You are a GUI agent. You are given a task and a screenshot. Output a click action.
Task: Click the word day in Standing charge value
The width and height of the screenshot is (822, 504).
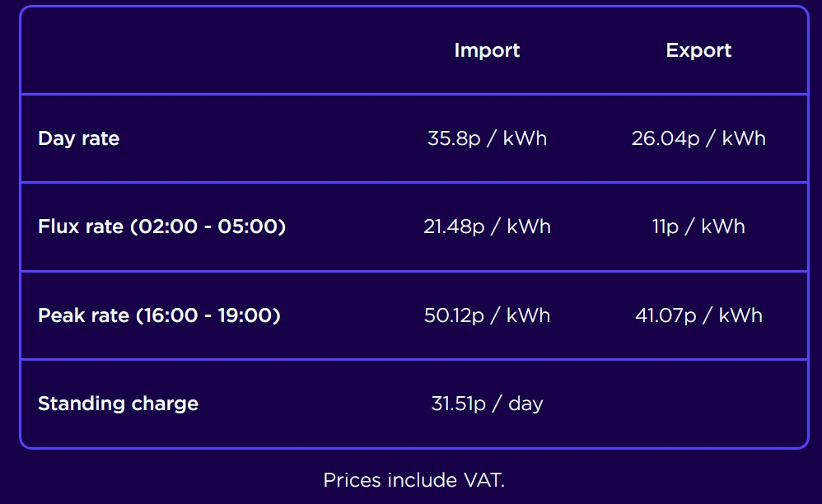pos(525,404)
